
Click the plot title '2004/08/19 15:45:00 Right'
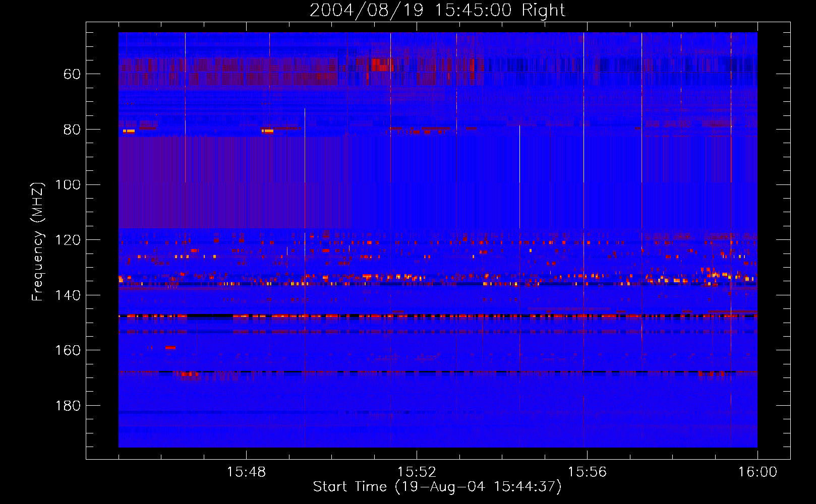437,10
